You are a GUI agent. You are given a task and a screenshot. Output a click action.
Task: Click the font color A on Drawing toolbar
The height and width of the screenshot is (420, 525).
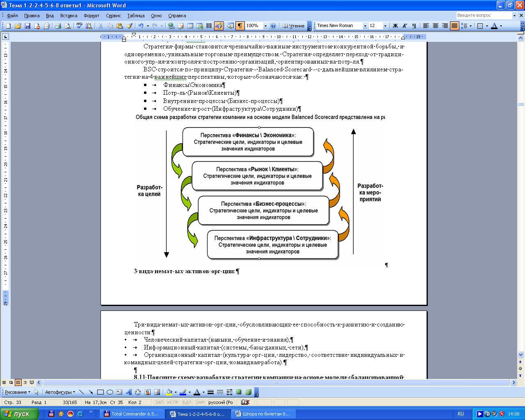pyautogui.click(x=197, y=392)
